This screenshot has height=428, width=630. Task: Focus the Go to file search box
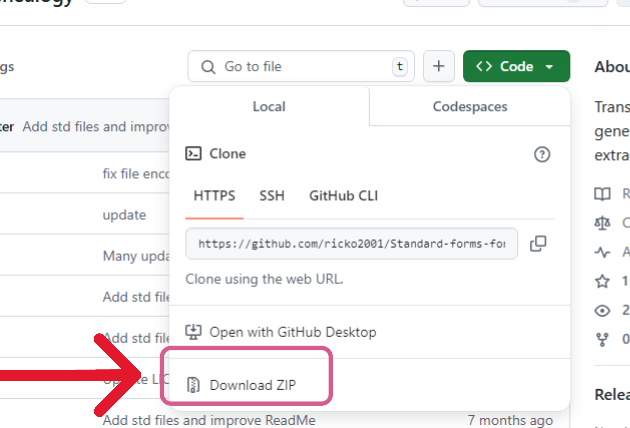click(300, 67)
